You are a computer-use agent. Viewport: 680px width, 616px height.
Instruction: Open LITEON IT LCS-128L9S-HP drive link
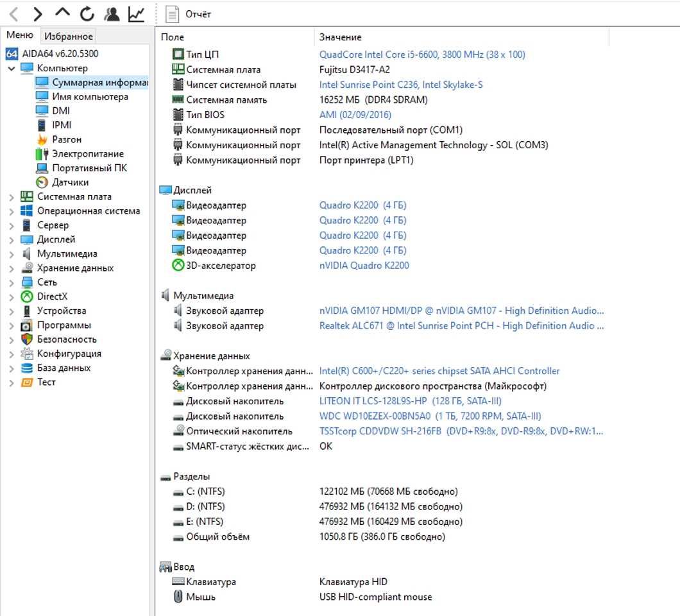click(x=411, y=401)
